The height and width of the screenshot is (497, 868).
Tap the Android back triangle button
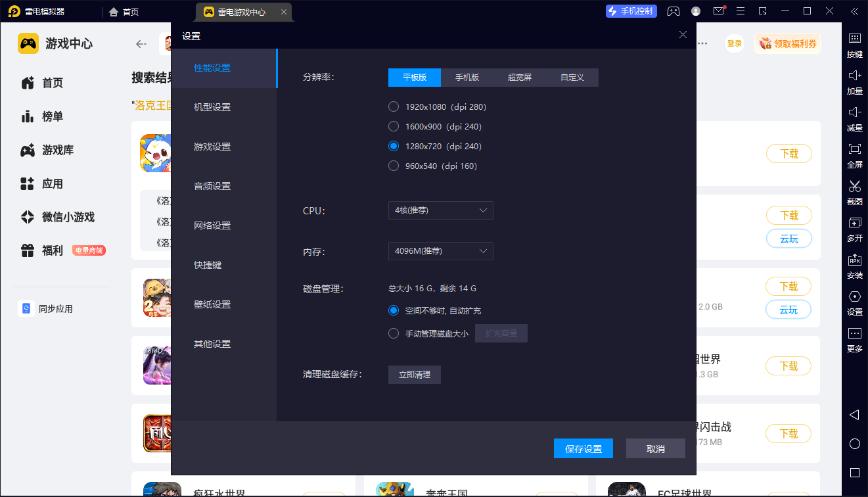[x=854, y=415]
